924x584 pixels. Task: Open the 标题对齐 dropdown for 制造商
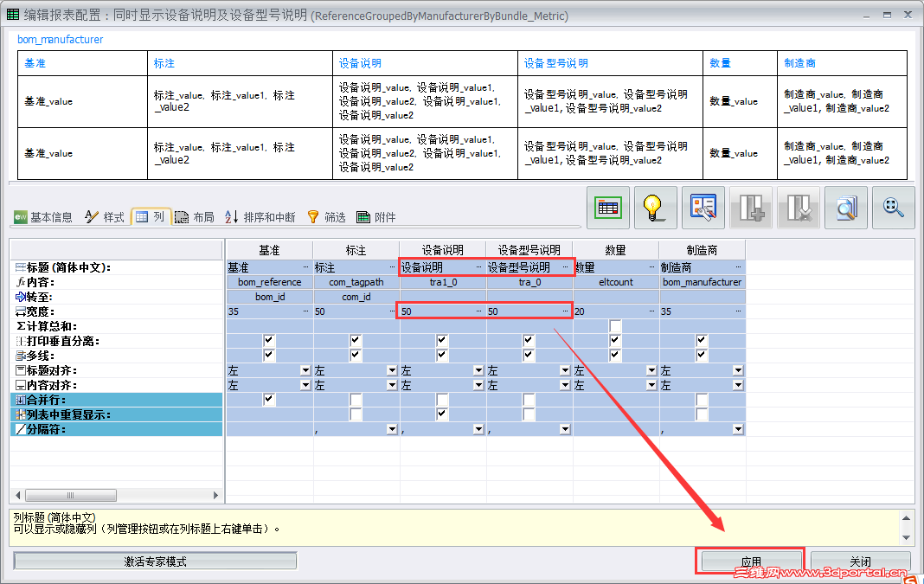(737, 369)
